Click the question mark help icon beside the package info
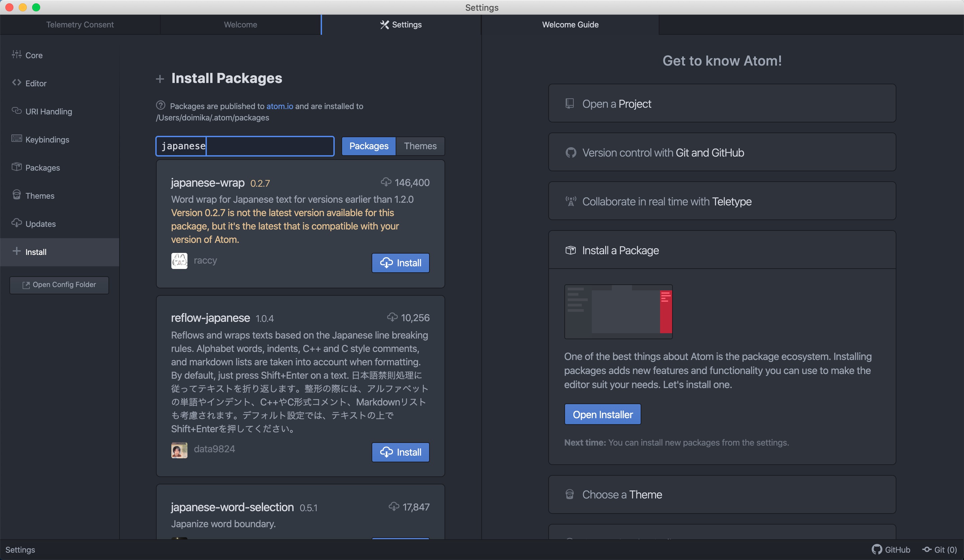The width and height of the screenshot is (964, 560). 161,105
